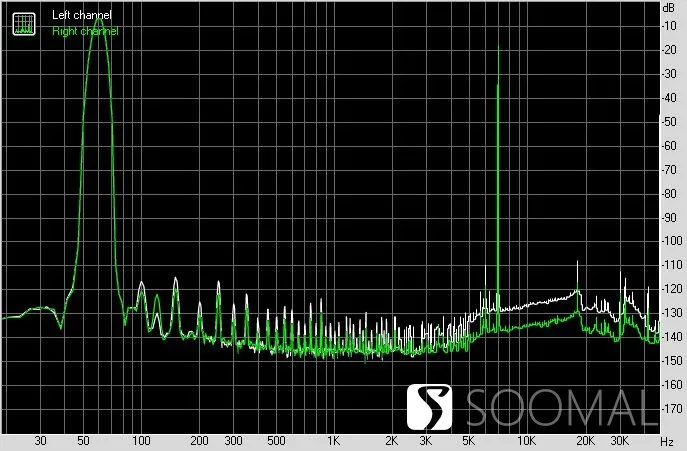This screenshot has width=687, height=451.
Task: Click the '1K' frequency axis label
Action: click(334, 440)
